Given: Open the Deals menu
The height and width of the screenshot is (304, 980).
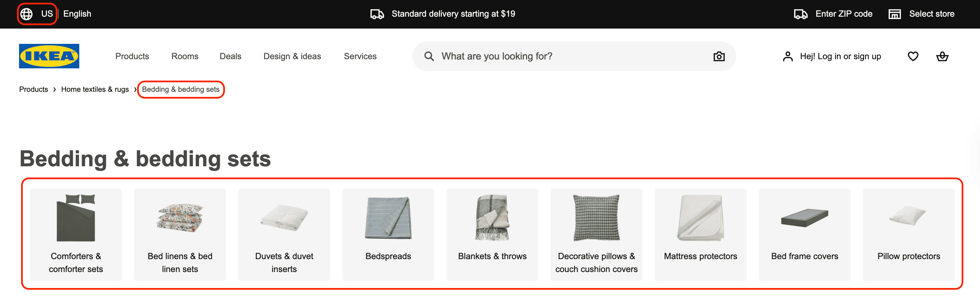Looking at the screenshot, I should 231,56.
